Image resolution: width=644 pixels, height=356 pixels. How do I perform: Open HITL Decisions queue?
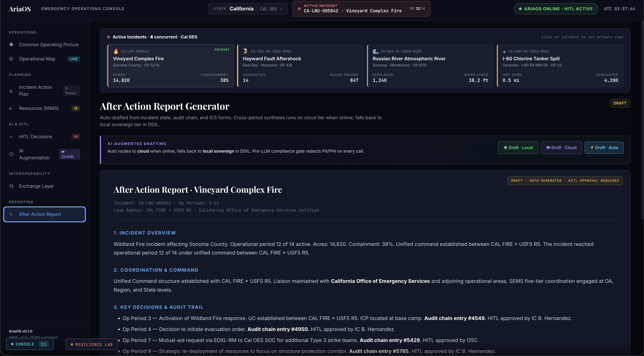45,137
